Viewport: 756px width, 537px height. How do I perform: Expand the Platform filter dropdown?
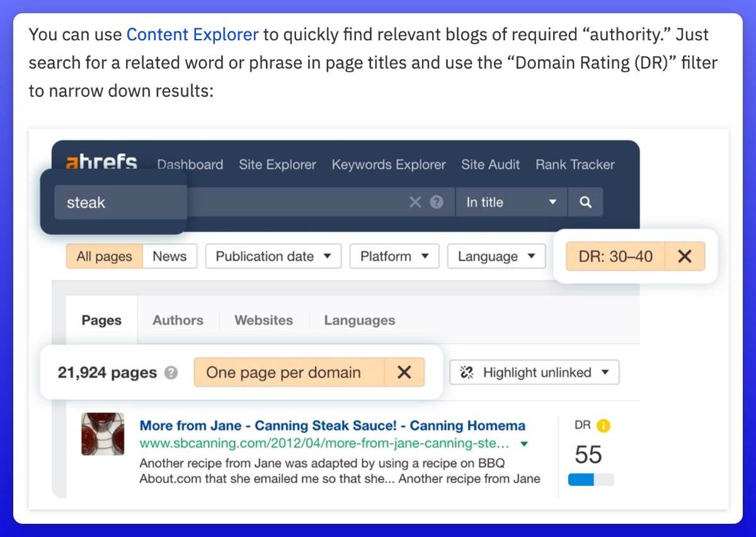394,256
